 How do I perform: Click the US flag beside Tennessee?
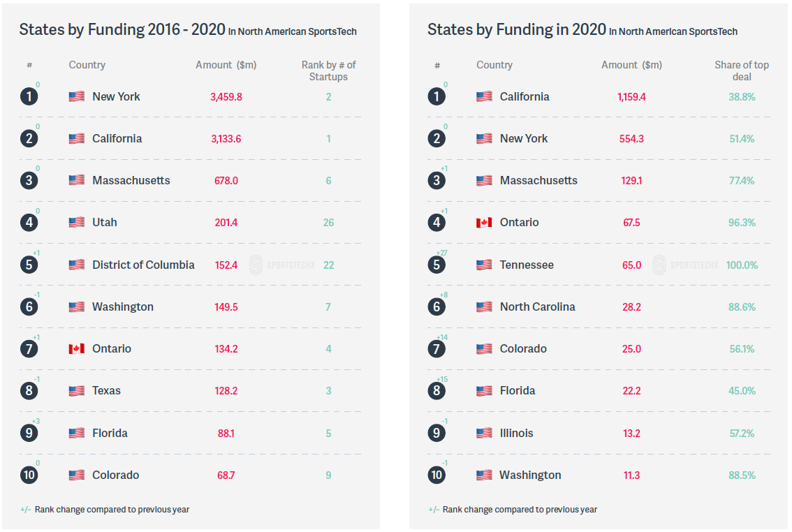pyautogui.click(x=485, y=265)
